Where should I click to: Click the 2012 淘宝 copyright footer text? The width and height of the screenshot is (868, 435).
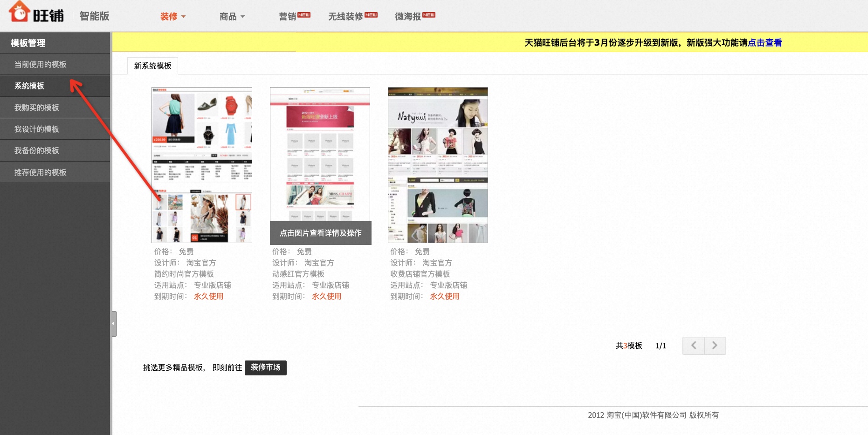point(653,415)
